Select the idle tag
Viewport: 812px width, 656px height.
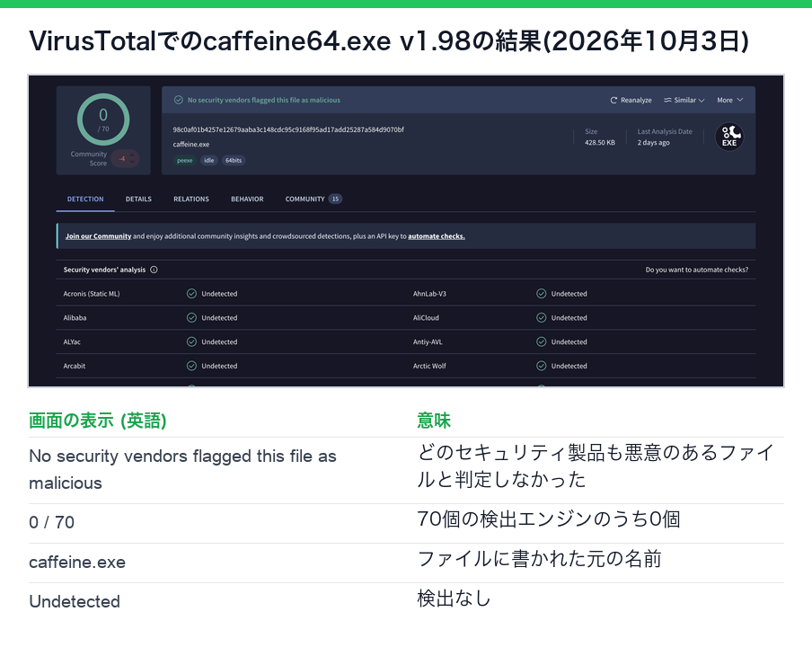coord(208,160)
